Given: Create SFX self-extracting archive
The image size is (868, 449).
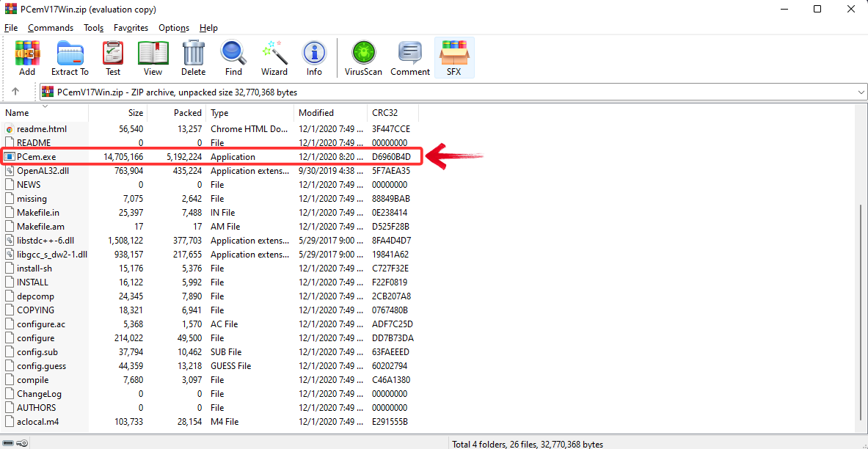Looking at the screenshot, I should 454,58.
